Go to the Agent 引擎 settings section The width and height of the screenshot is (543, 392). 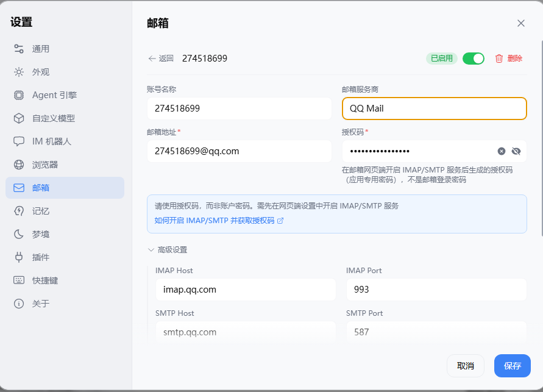click(x=65, y=95)
